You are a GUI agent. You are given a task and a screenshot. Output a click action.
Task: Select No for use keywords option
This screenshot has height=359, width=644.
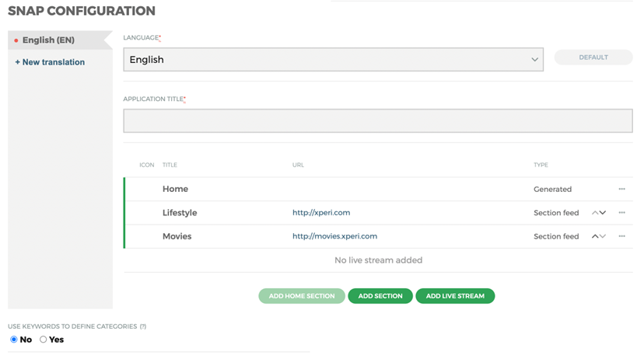pyautogui.click(x=14, y=340)
